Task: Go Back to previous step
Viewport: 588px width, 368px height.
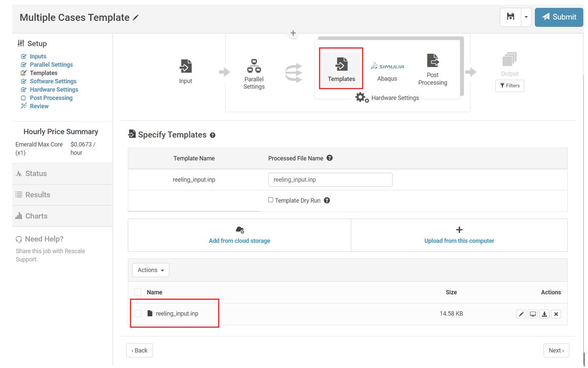Action: 139,350
